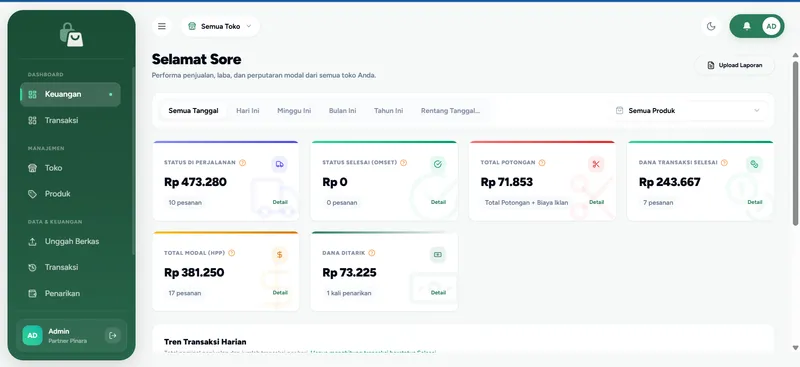Click the Rp 243.667 amount

670,182
